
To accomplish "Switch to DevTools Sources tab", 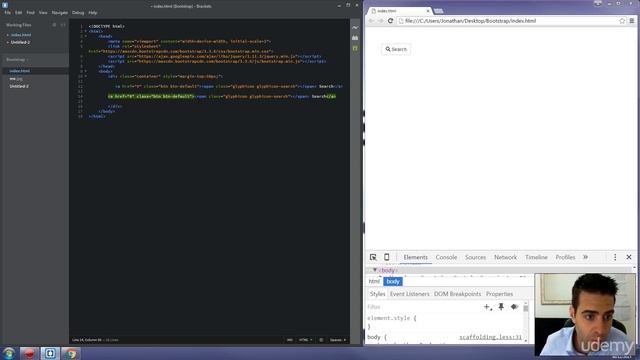I will [x=476, y=257].
